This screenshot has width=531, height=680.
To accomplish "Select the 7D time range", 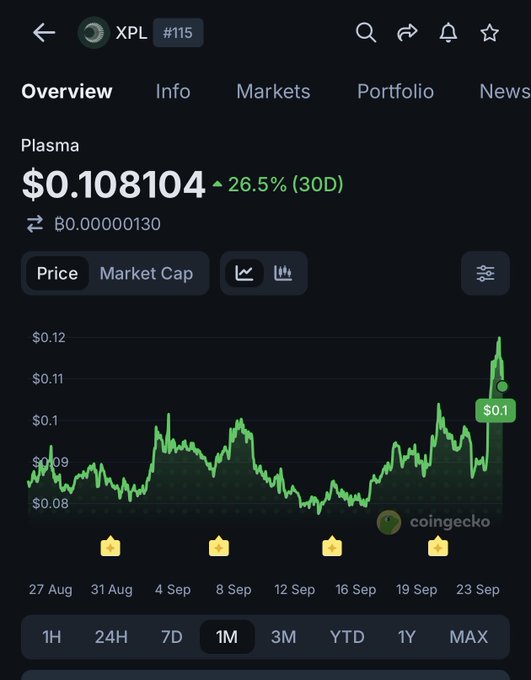I will [171, 637].
